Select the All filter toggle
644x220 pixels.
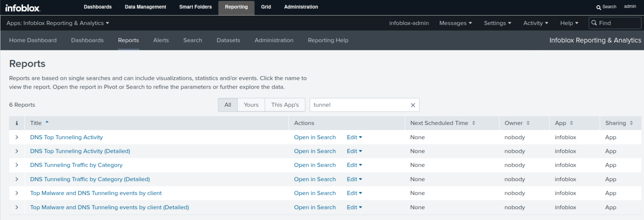coord(227,105)
